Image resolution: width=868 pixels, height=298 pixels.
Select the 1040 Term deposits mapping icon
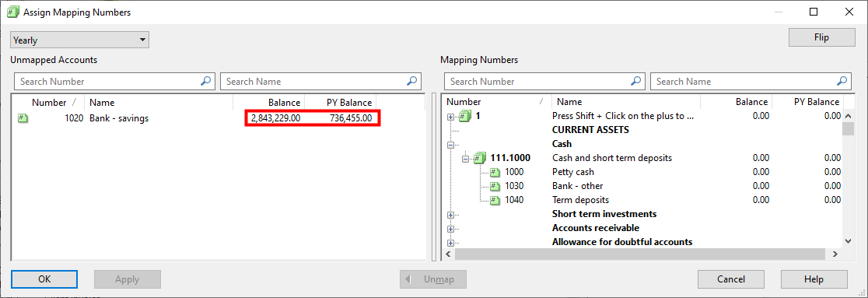pyautogui.click(x=495, y=200)
